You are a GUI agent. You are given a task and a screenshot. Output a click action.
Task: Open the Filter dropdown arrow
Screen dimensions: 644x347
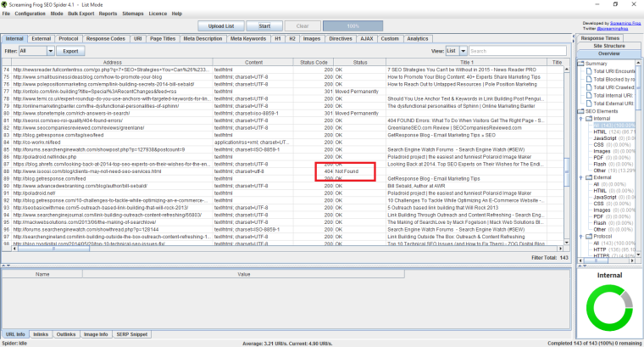pos(51,51)
